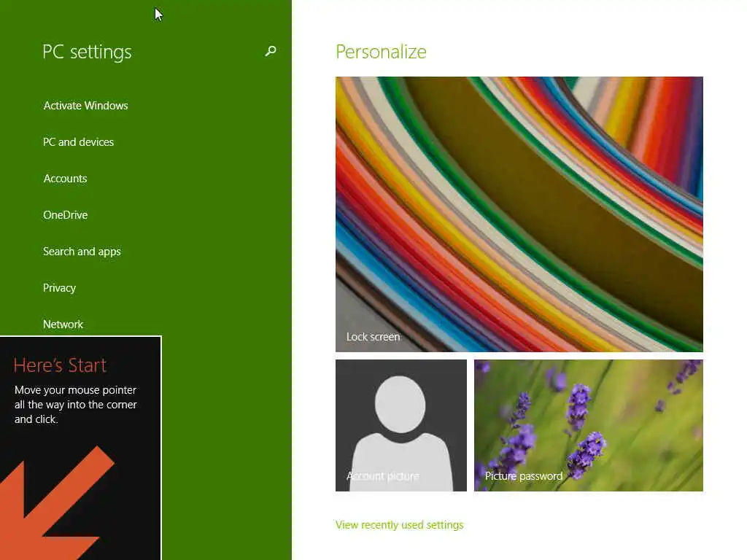747x560 pixels.
Task: Click View recently used settings link
Action: (x=399, y=525)
